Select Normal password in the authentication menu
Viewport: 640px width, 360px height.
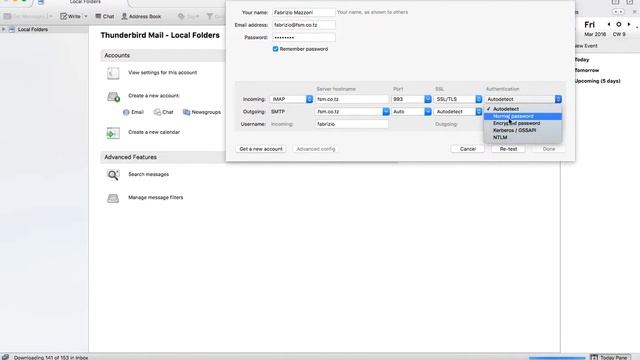(x=523, y=116)
